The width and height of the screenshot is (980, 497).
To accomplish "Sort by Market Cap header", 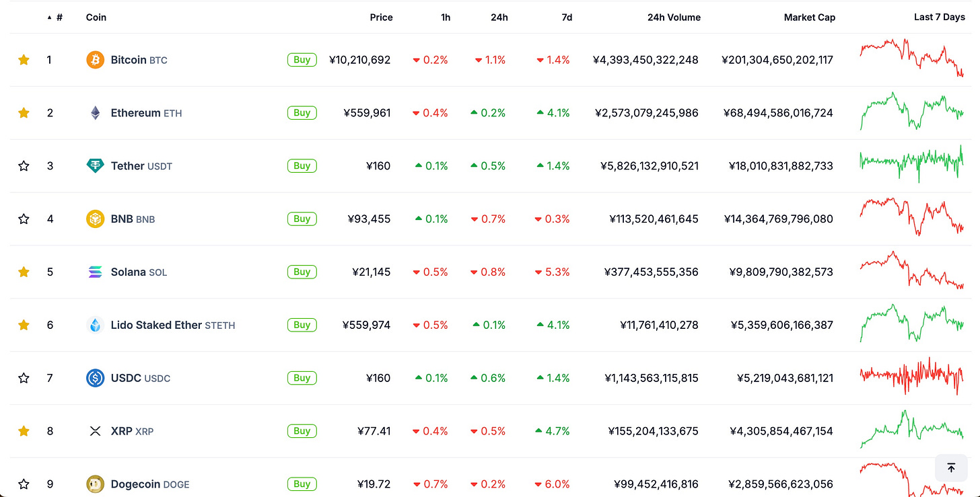I will [x=810, y=17].
